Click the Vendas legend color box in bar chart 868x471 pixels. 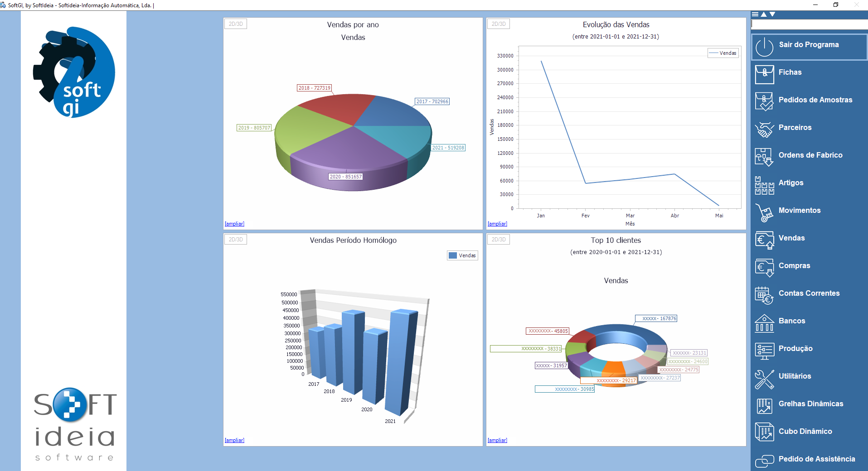click(453, 255)
